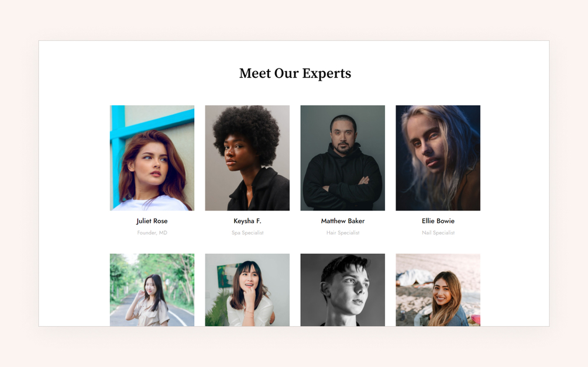Select Keysha F.'s afro portrait photo
Viewport: 588px width, 367px height.
[247, 158]
